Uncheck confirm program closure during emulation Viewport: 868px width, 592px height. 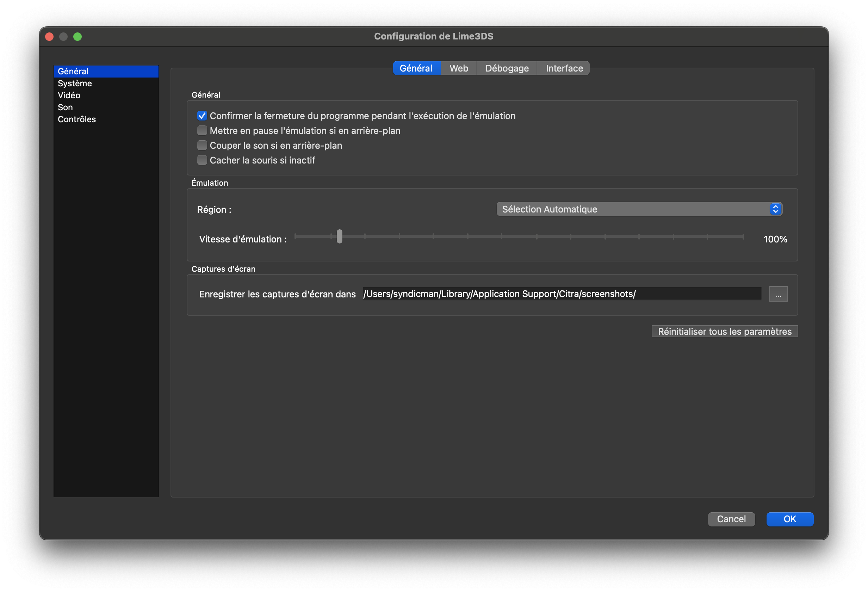coord(202,116)
